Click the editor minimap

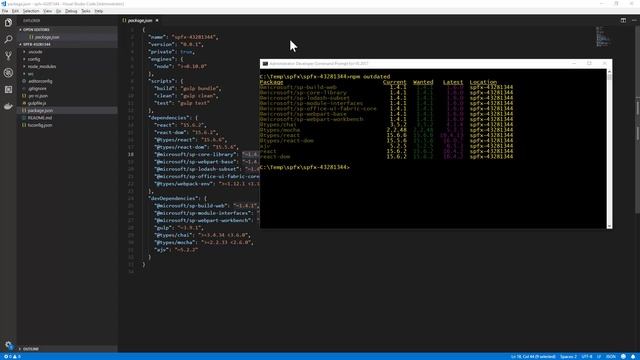(603, 36)
